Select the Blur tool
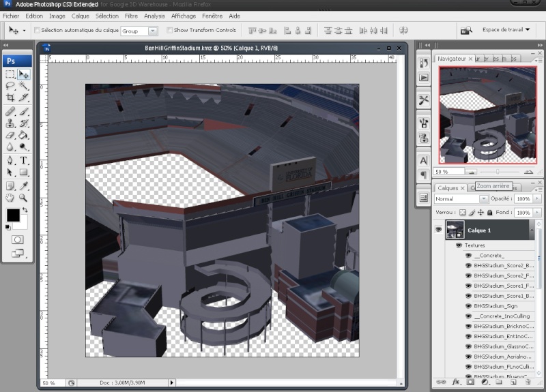The height and width of the screenshot is (392, 546). point(10,147)
